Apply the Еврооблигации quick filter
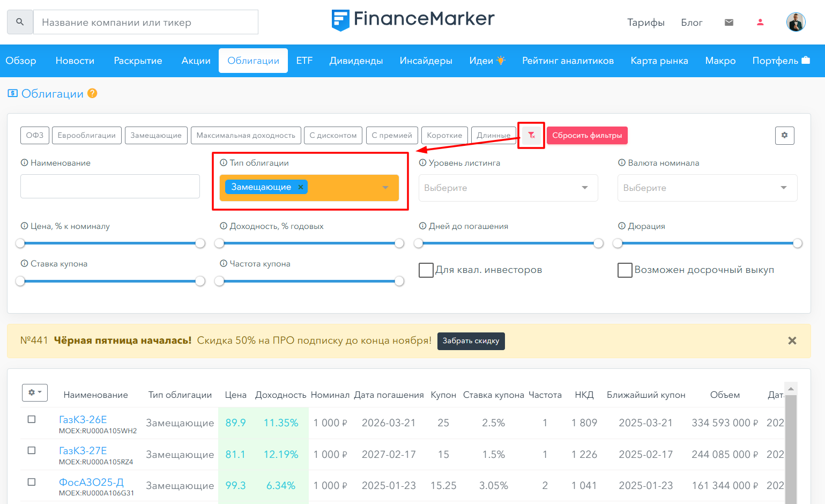The image size is (825, 504). pos(87,135)
